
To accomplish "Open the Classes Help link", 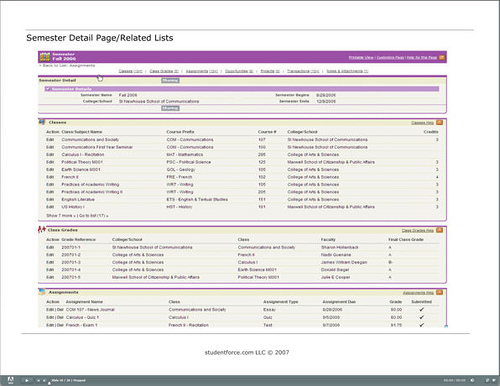I will [x=423, y=123].
